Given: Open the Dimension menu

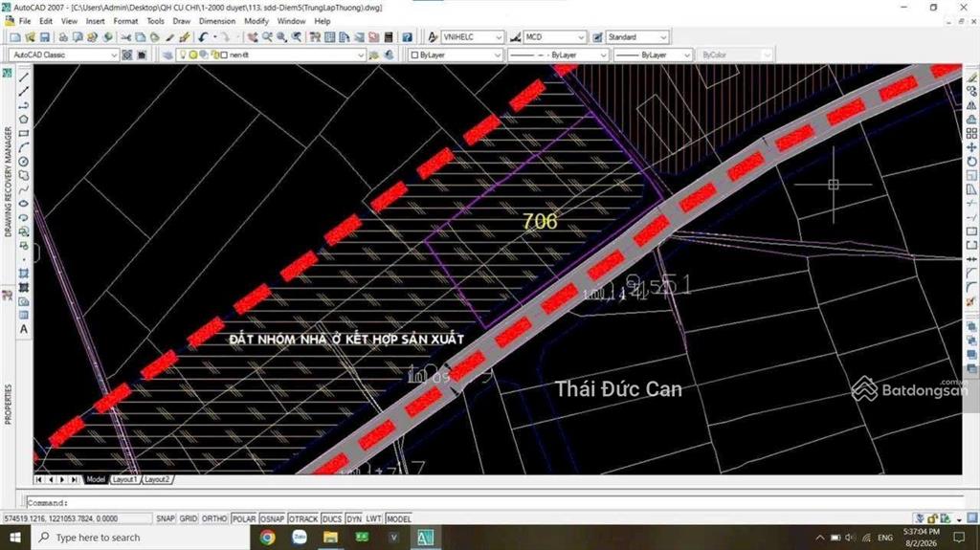Looking at the screenshot, I should [x=217, y=21].
